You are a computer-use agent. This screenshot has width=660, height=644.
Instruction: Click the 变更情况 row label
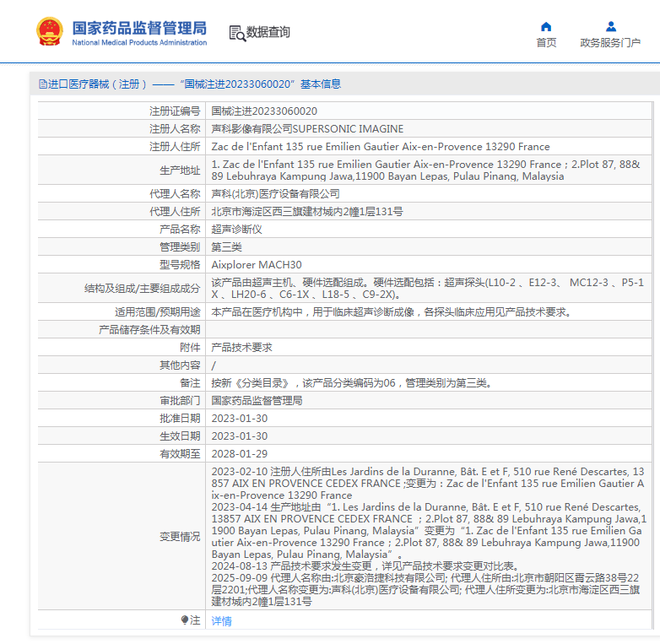180,536
